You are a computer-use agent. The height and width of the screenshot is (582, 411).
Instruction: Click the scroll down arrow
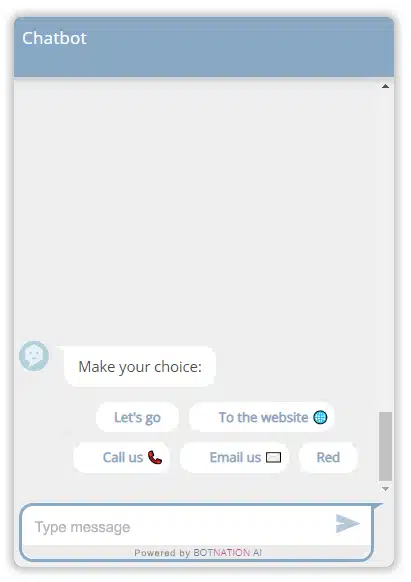pos(385,489)
